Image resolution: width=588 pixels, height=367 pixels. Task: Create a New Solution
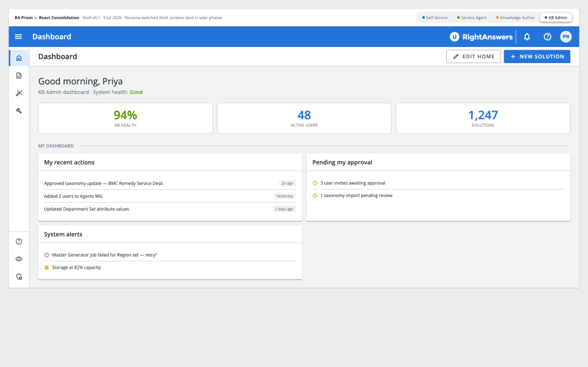pos(537,57)
